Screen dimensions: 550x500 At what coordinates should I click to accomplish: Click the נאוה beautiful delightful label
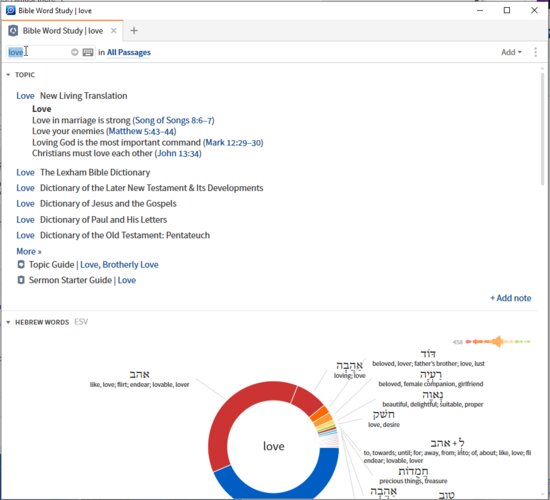coord(432,395)
